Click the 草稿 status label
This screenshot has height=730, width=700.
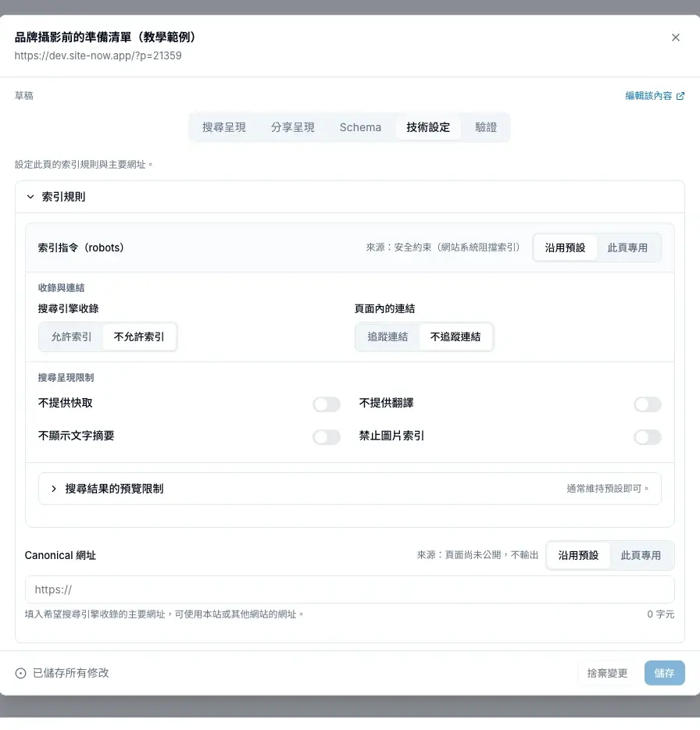(x=23, y=96)
